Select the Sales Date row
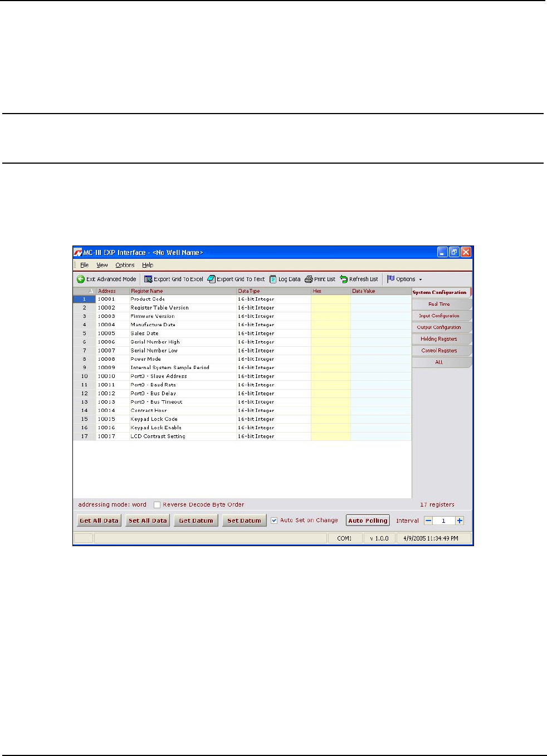 click(242, 333)
